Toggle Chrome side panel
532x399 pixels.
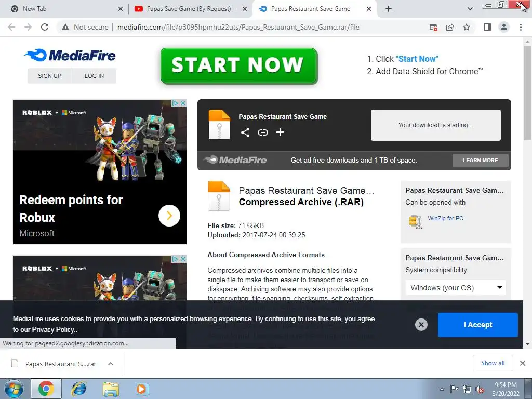[x=487, y=27]
